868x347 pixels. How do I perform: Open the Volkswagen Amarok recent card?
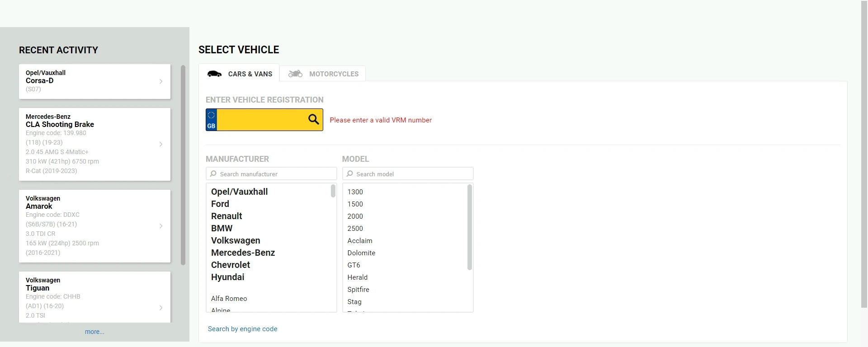coord(94,226)
